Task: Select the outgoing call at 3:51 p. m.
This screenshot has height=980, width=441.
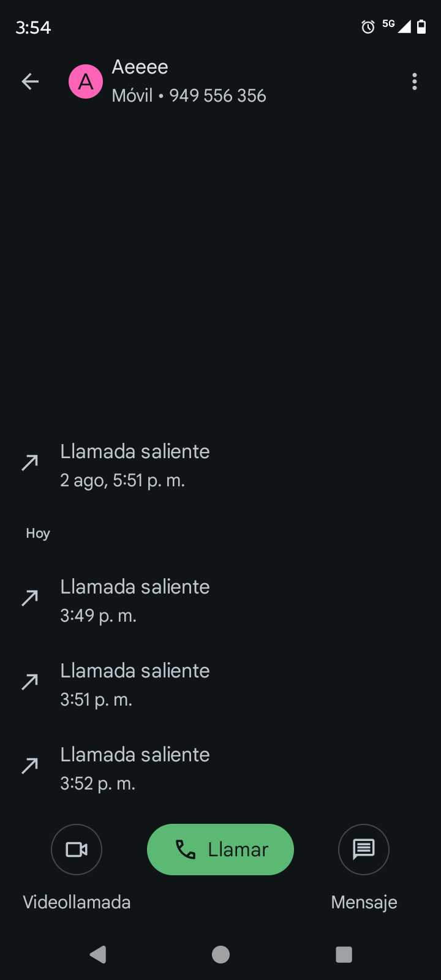Action: click(x=135, y=685)
